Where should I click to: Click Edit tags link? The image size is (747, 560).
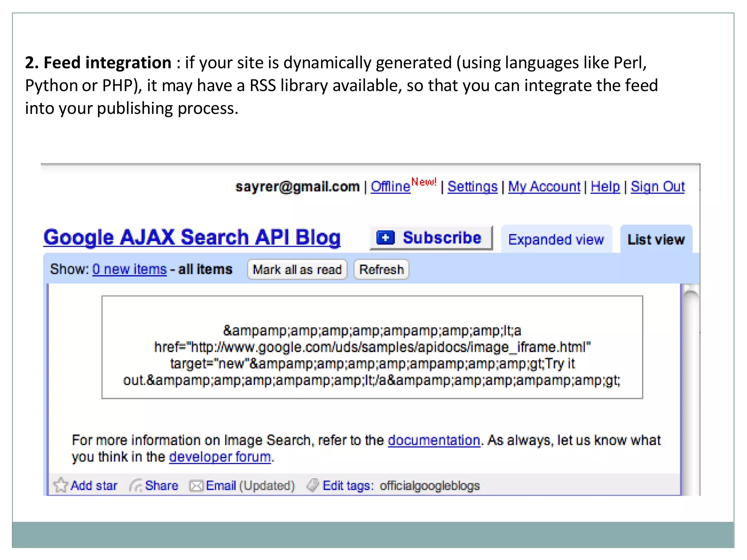click(348, 486)
